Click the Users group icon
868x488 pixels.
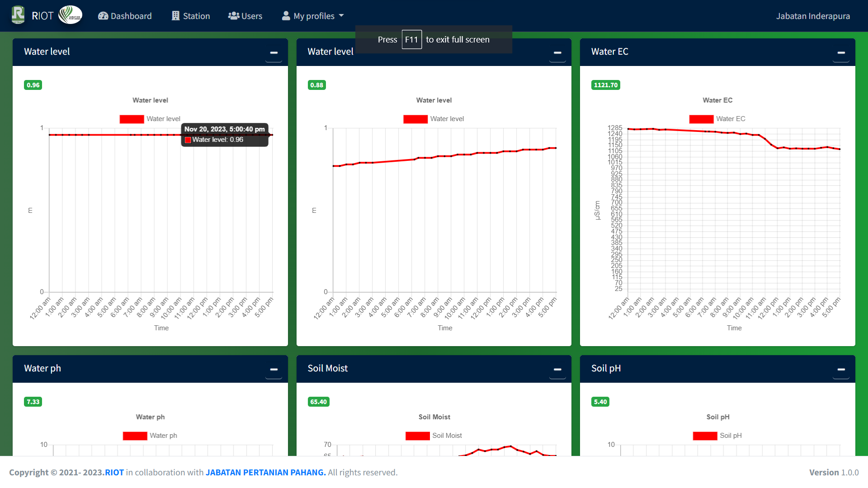pos(233,16)
